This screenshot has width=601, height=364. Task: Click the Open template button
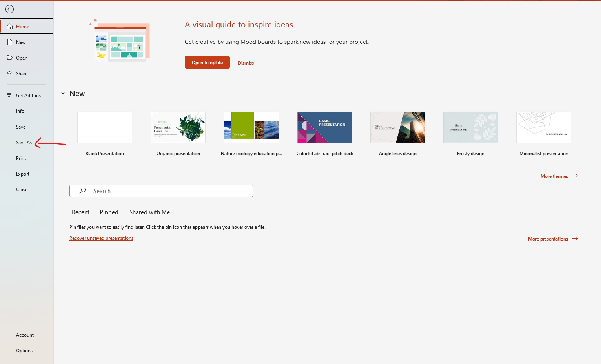[x=207, y=62]
